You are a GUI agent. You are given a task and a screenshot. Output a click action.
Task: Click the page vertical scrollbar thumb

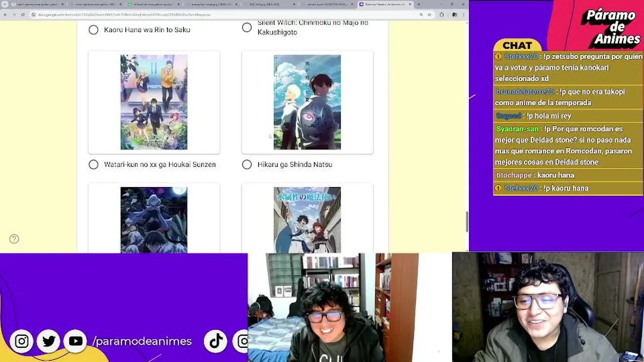coord(466,222)
